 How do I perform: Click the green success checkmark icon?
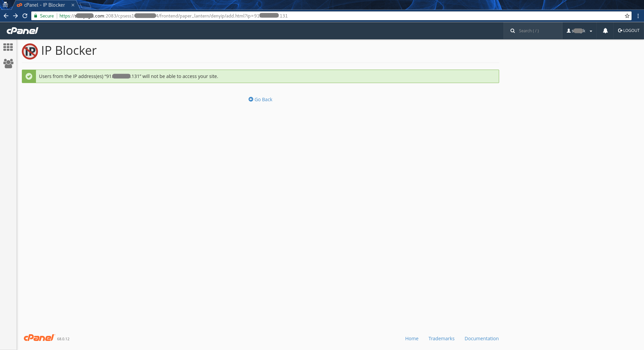coord(29,76)
